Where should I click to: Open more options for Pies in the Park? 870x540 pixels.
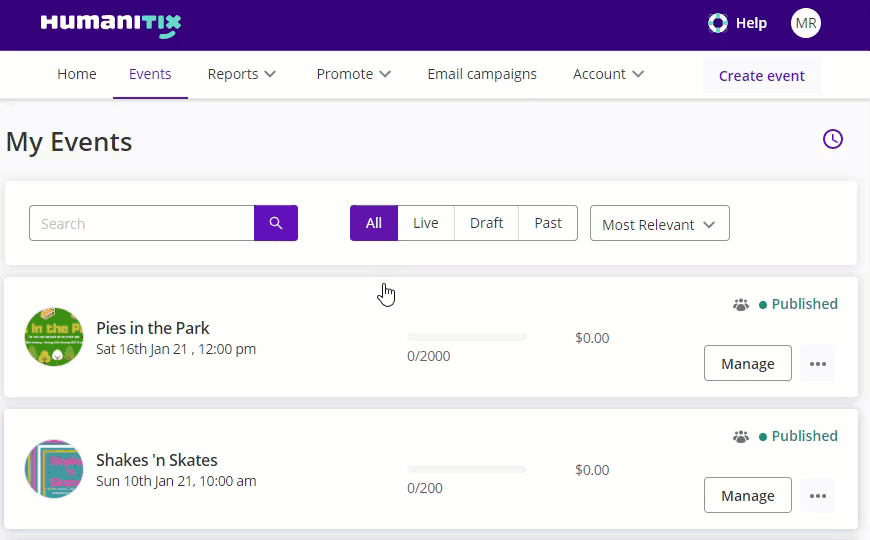[x=818, y=364]
